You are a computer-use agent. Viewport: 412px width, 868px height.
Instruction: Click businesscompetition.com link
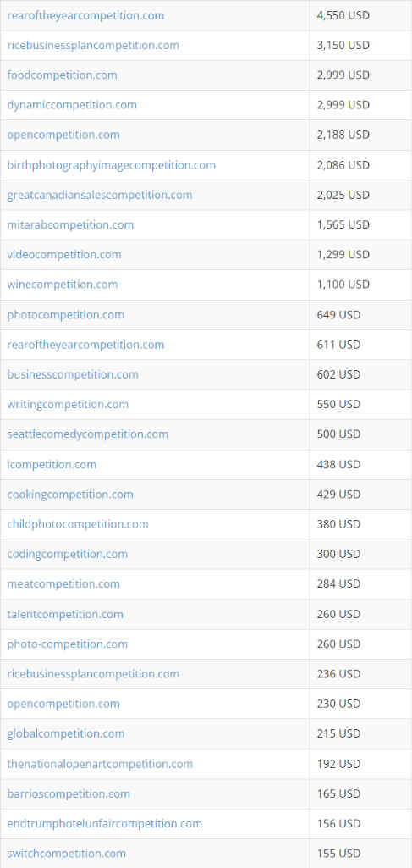coord(73,374)
